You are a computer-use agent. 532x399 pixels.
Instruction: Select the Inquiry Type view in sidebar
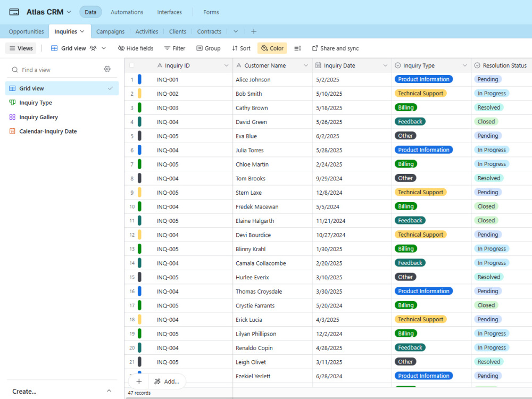click(x=62, y=103)
